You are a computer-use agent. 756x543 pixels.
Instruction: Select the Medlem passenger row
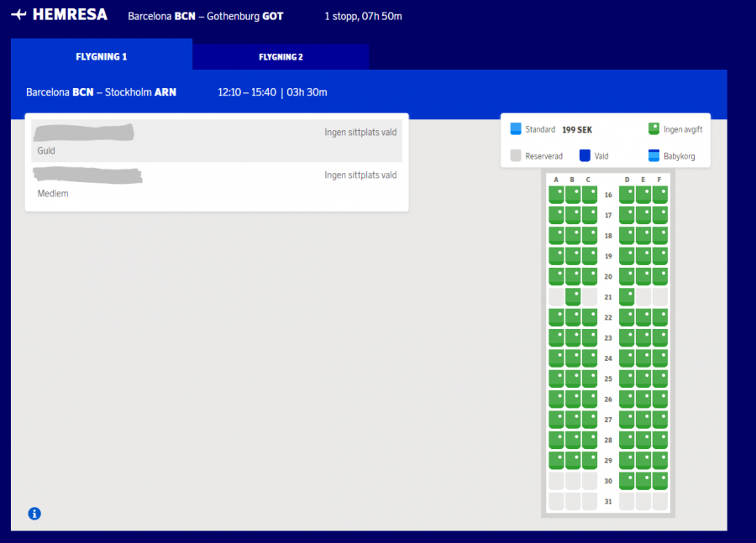217,184
